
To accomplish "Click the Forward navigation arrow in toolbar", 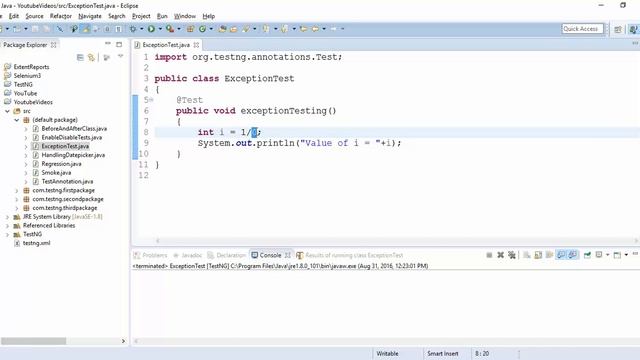I will [x=333, y=29].
